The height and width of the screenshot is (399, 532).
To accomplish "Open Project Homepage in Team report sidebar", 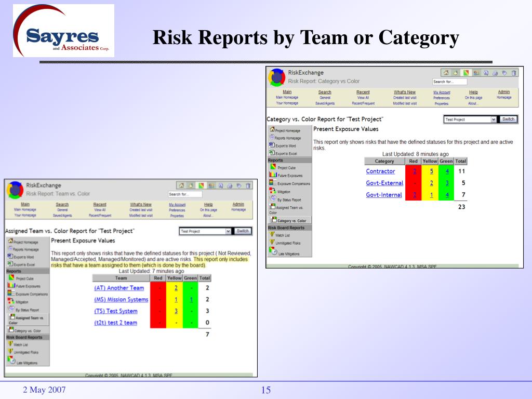I will click(x=23, y=242).
